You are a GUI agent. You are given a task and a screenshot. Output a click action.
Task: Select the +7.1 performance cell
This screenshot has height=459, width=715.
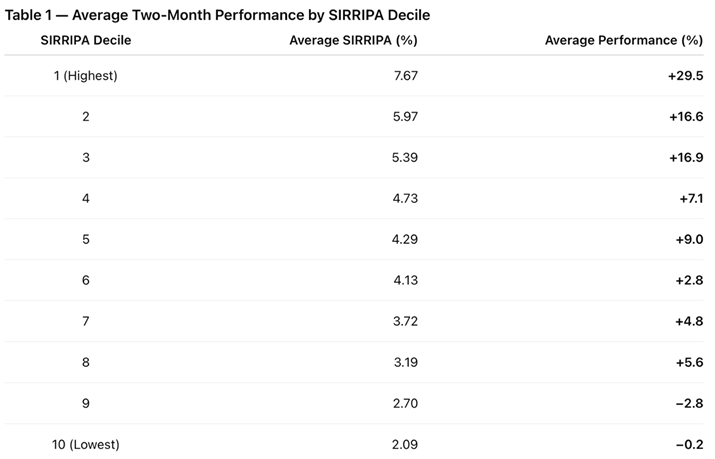pos(690,199)
